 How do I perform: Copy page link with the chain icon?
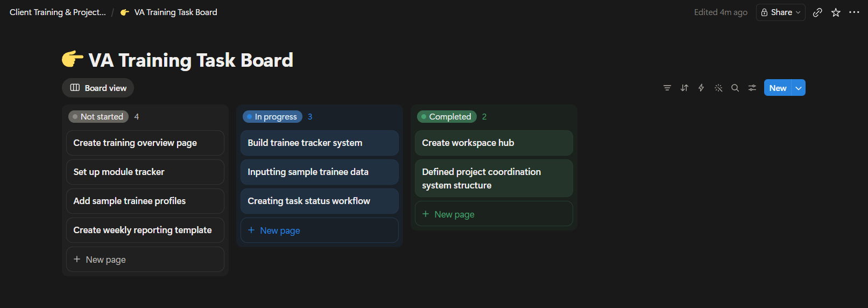point(817,12)
